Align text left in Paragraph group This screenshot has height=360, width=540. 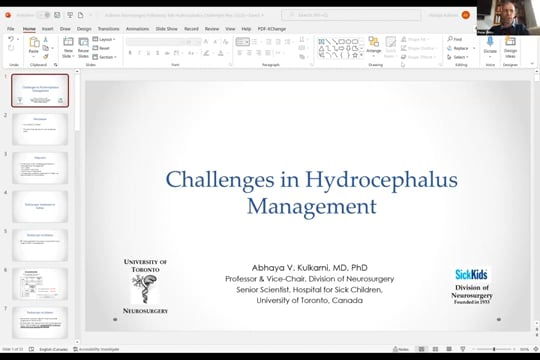point(240,53)
